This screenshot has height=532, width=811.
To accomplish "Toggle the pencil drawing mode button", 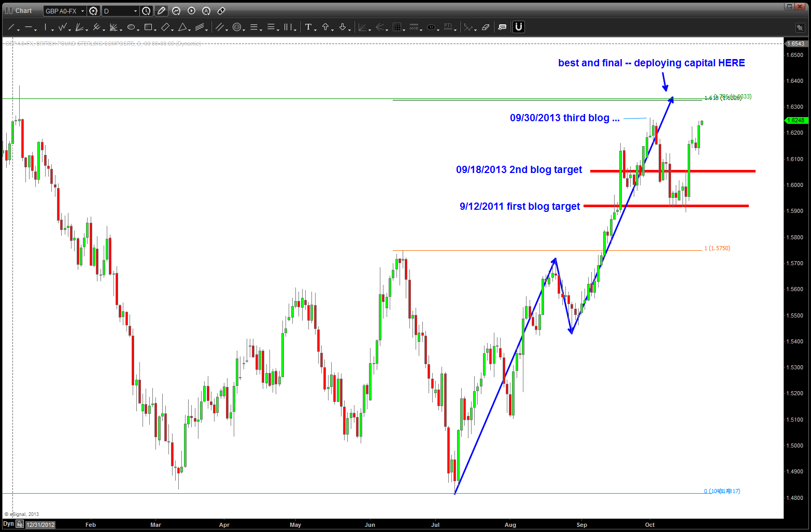I will (161, 11).
